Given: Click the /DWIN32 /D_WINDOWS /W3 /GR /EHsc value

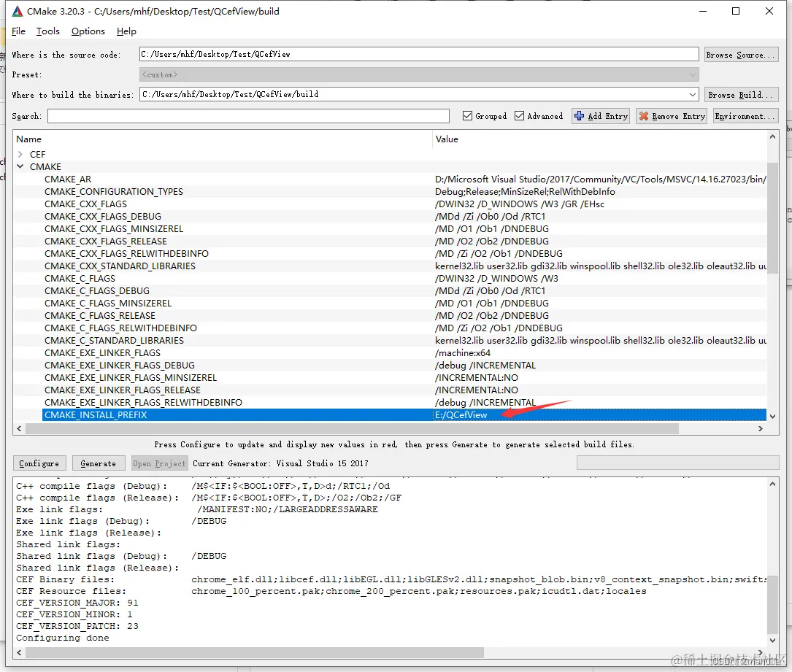Looking at the screenshot, I should pyautogui.click(x=520, y=204).
